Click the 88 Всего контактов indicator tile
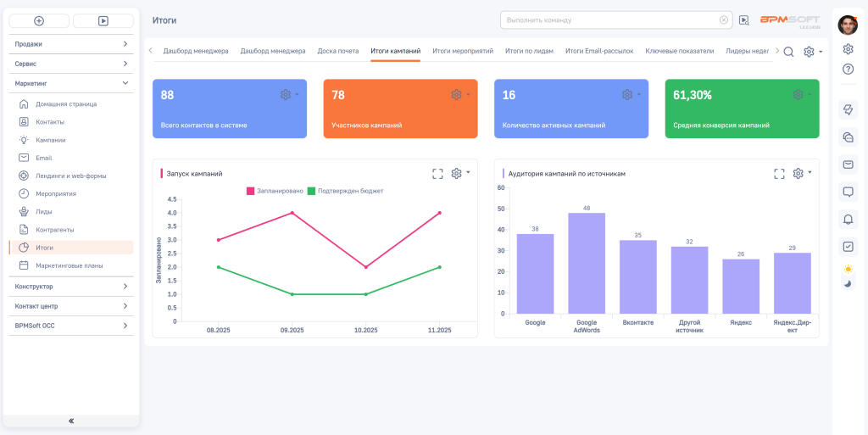 (x=229, y=109)
